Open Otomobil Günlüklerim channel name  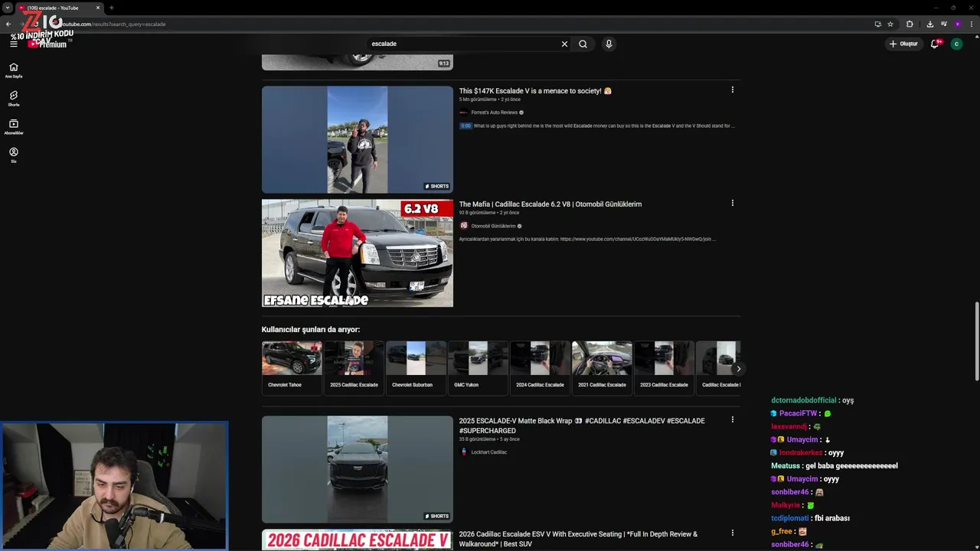click(x=493, y=226)
